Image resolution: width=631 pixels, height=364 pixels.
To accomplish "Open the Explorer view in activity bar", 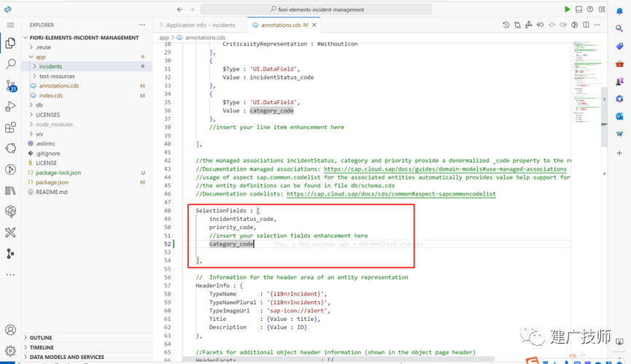I will [x=10, y=42].
